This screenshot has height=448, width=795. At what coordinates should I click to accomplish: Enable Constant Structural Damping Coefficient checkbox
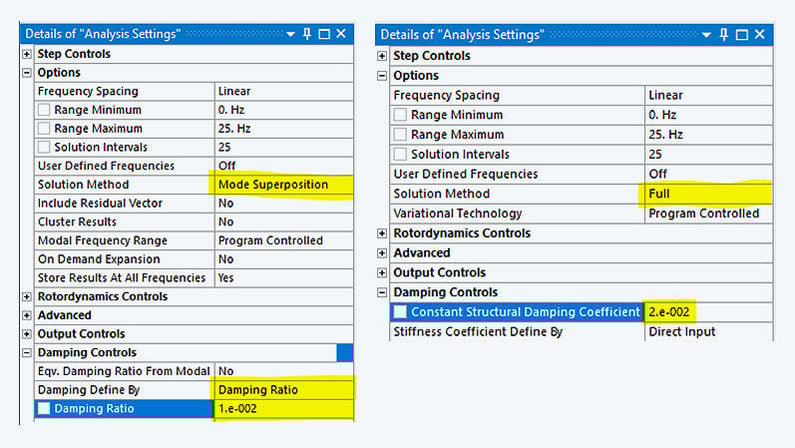[400, 312]
